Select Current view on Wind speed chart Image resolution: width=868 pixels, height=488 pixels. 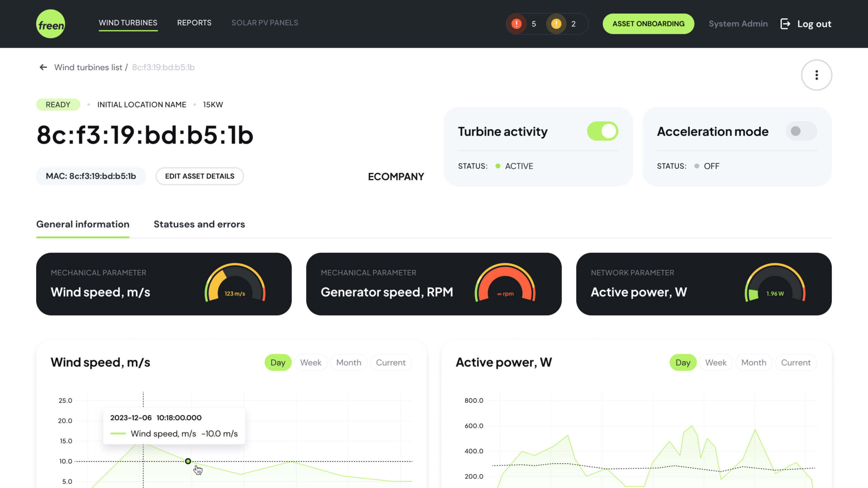tap(391, 362)
